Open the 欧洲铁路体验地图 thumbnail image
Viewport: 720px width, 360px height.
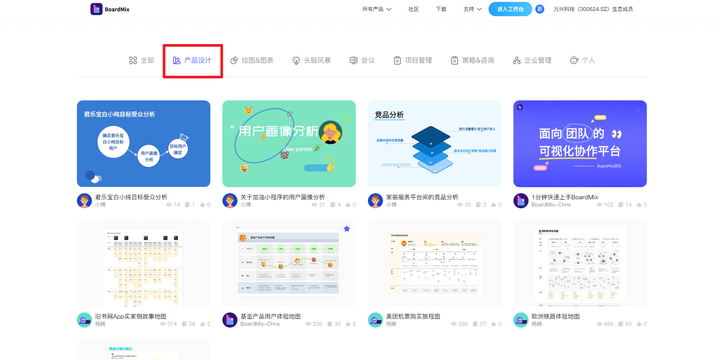[580, 263]
